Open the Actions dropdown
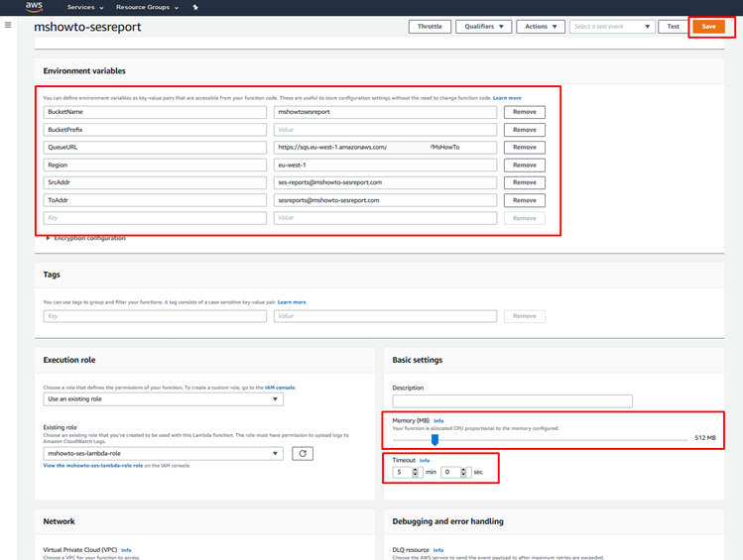The width and height of the screenshot is (743, 560). coord(541,27)
